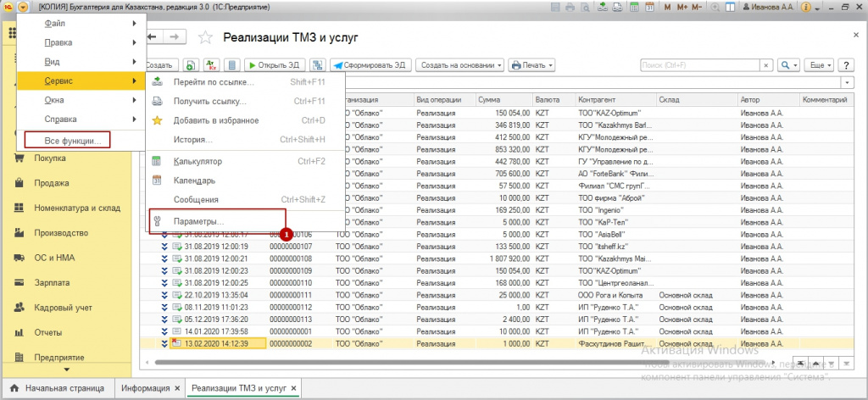Click the Открыть ЭД button
This screenshot has width=868, height=400.
click(274, 65)
